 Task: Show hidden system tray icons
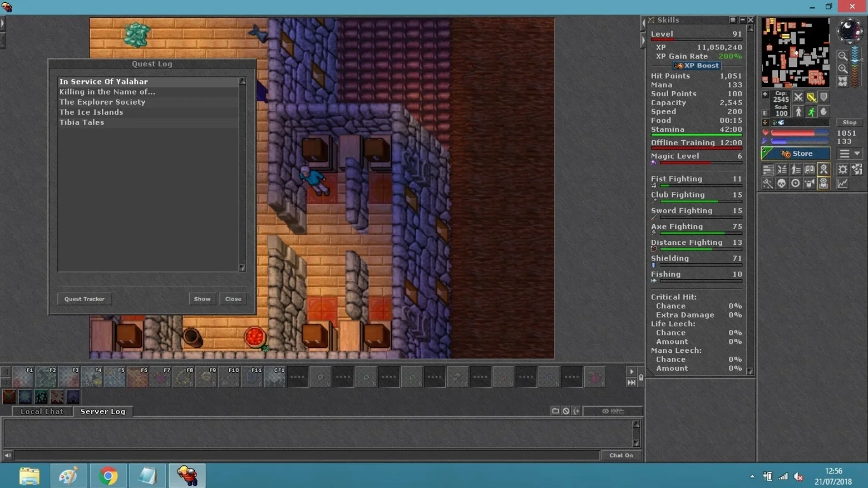752,477
